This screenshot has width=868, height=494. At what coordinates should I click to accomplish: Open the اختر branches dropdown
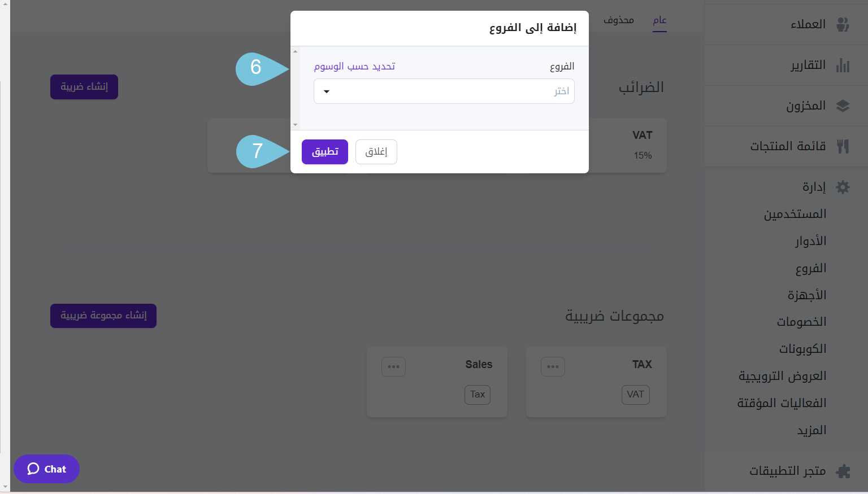click(x=444, y=91)
